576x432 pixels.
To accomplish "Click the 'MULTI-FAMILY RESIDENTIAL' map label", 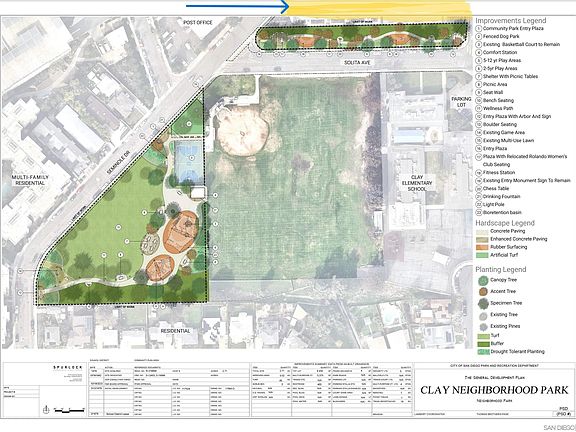I will [30, 180].
